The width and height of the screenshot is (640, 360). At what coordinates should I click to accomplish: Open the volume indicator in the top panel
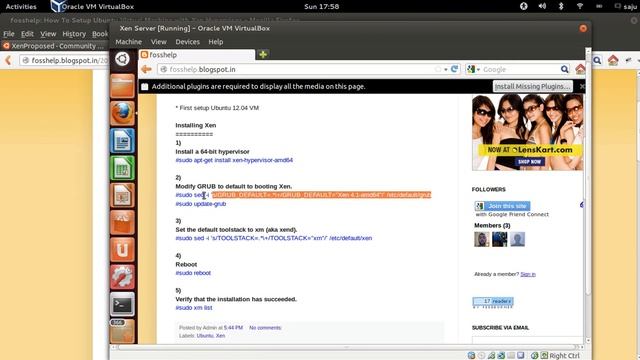[542, 6]
